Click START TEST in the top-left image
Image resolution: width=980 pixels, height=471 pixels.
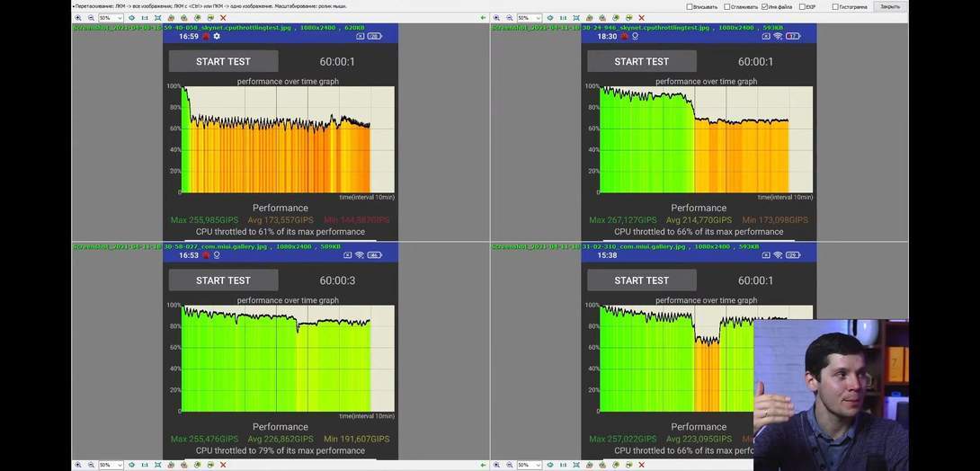point(223,61)
